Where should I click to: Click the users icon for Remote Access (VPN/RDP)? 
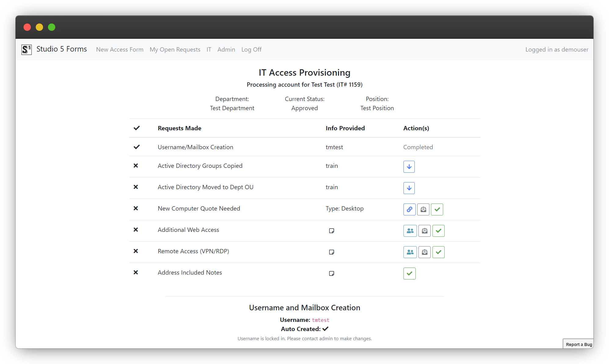pos(410,252)
